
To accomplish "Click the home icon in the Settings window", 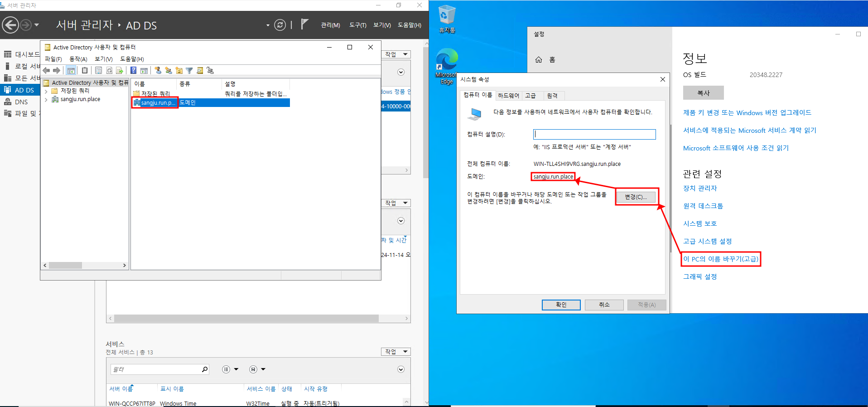I will 539,60.
